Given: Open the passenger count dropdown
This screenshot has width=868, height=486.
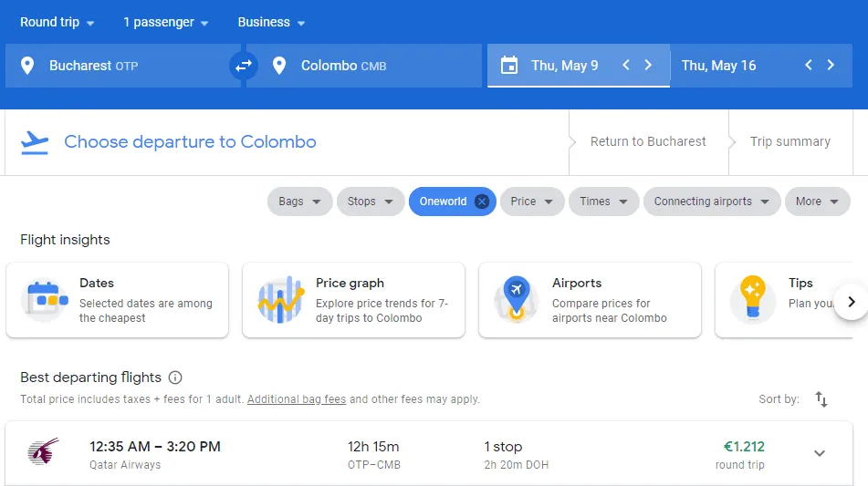Looking at the screenshot, I should pos(165,22).
